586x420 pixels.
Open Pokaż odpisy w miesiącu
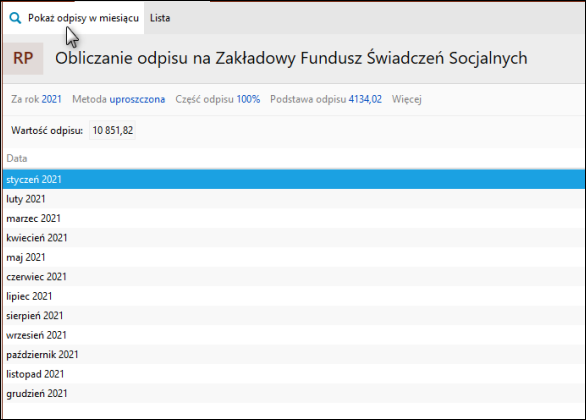click(74, 18)
